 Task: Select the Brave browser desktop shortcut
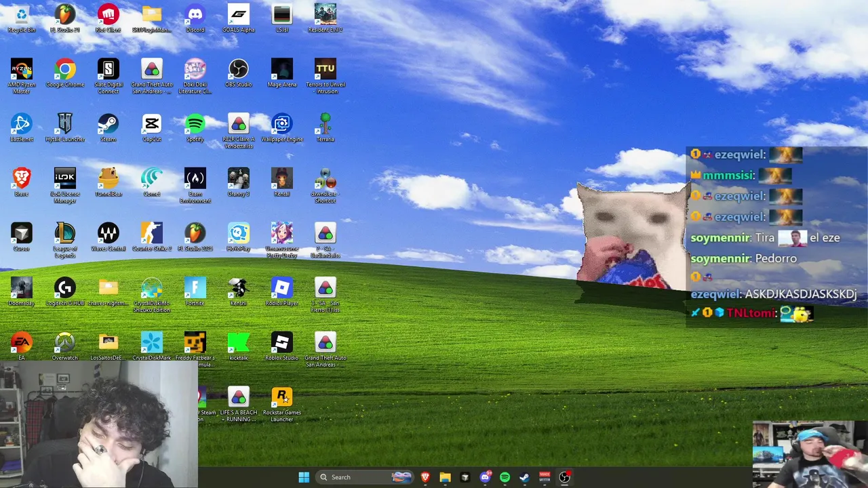(21, 182)
